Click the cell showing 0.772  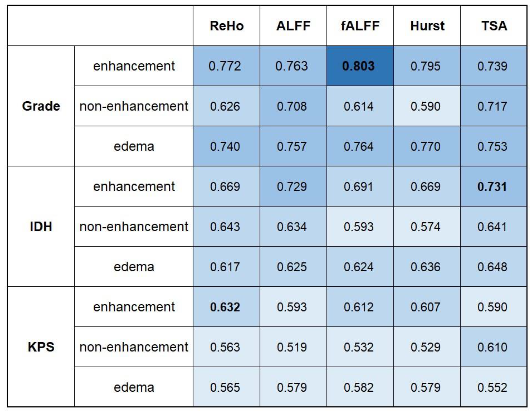click(225, 66)
